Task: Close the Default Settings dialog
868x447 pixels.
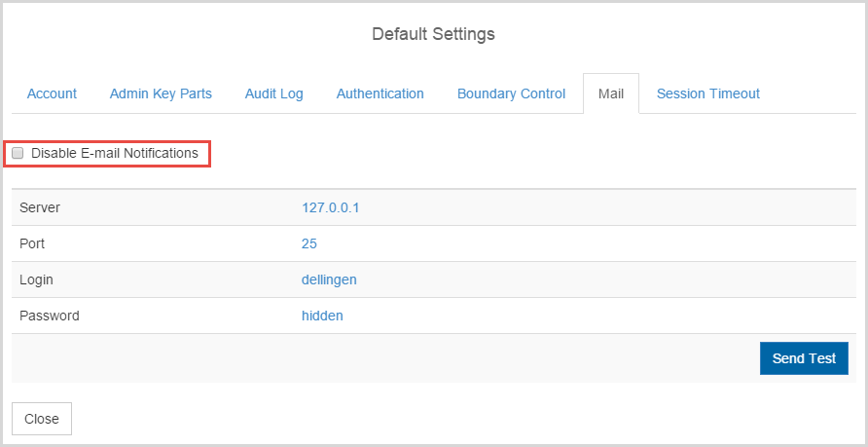Action: [x=42, y=419]
